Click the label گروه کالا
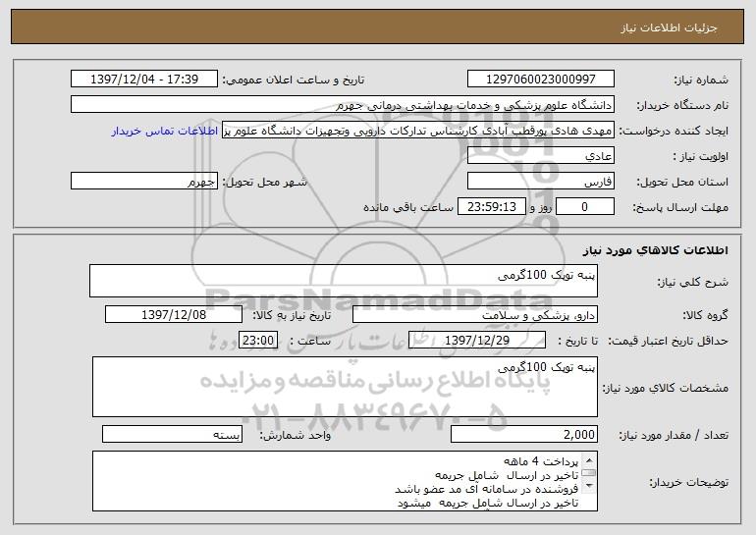756x535 pixels. (705, 315)
